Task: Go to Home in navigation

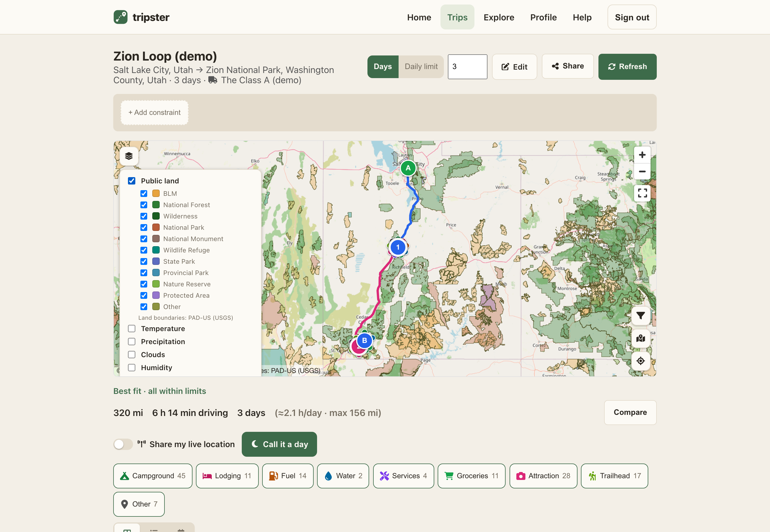Action: [419, 17]
